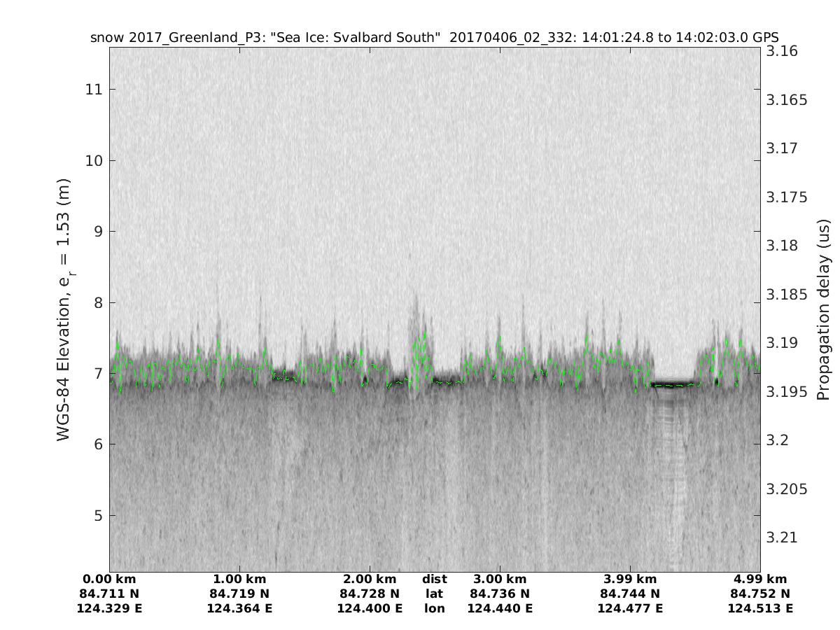This screenshot has height=630, width=840.
Task: Click the "lon" legend text
Action: [434, 608]
